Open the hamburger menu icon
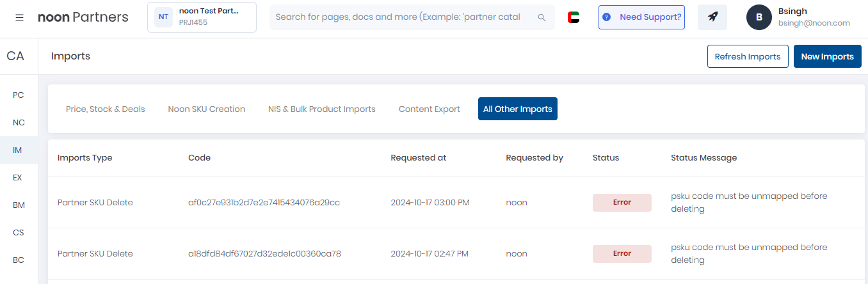Image resolution: width=868 pixels, height=284 pixels. click(x=20, y=17)
